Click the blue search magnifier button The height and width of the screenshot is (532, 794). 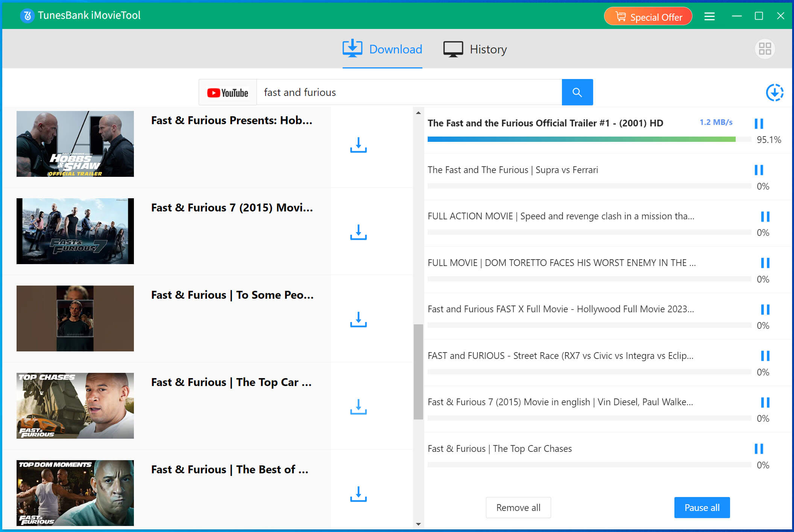pos(577,92)
